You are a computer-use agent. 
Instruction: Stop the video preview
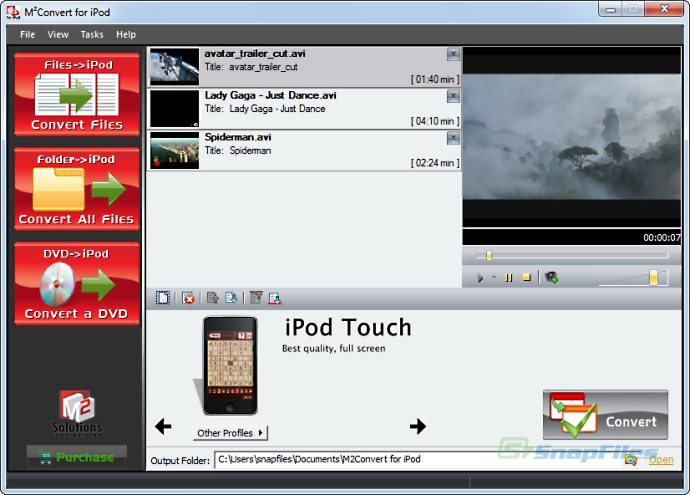click(526, 277)
